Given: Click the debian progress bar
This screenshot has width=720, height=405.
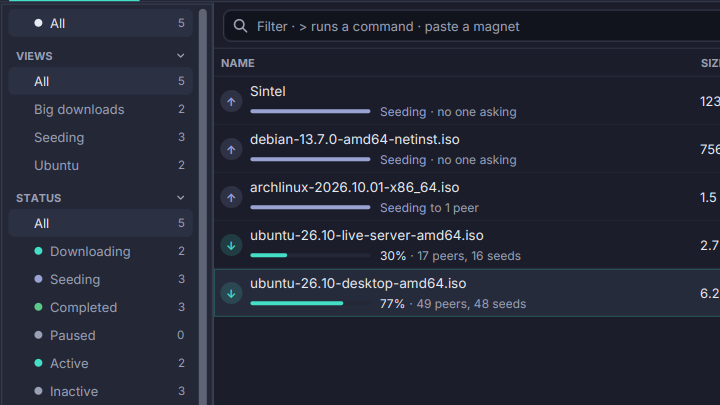Looking at the screenshot, I should click(310, 159).
